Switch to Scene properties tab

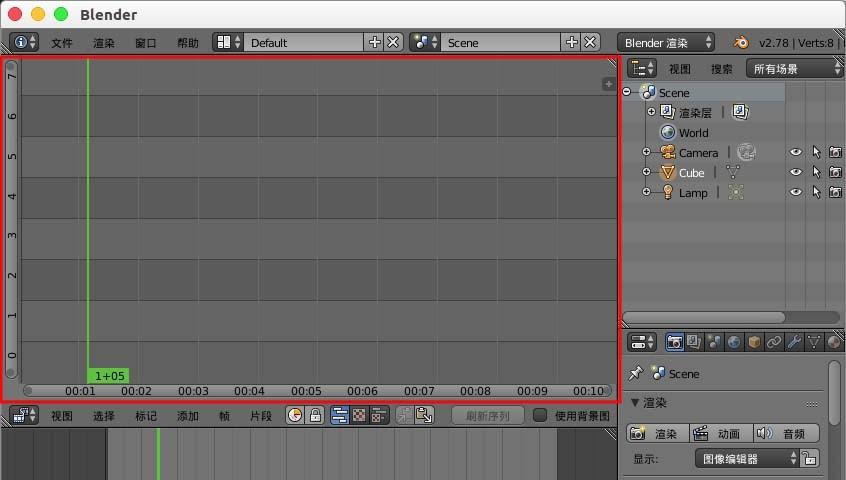tap(714, 342)
